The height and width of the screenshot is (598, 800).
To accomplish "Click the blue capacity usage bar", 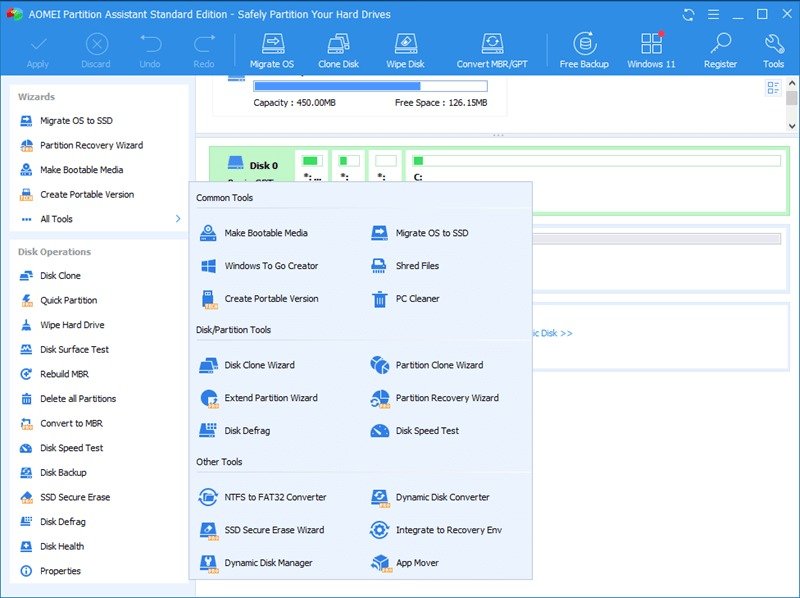I will click(370, 86).
